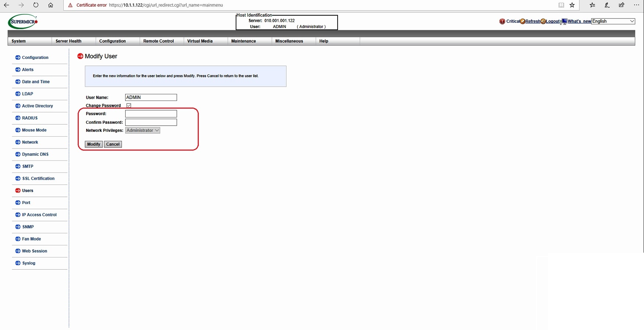Click the Critical status alert icon
The width and height of the screenshot is (644, 330).
point(502,21)
